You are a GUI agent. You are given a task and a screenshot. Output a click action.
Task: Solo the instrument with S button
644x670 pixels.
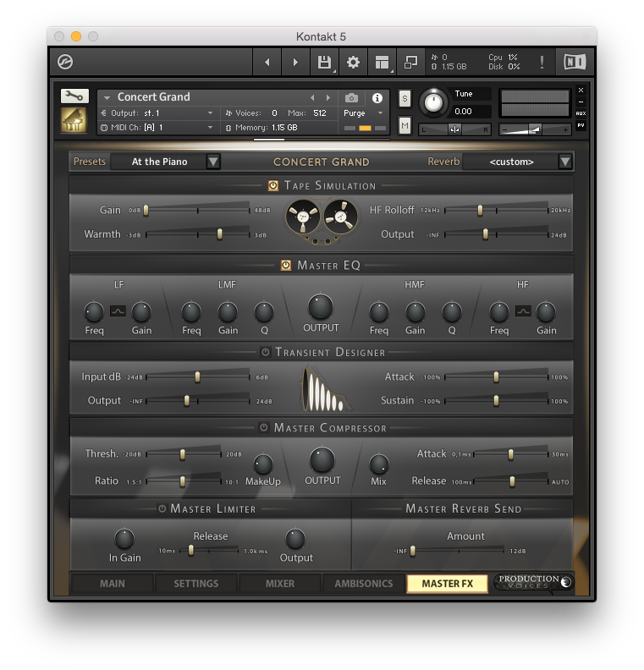coord(405,99)
